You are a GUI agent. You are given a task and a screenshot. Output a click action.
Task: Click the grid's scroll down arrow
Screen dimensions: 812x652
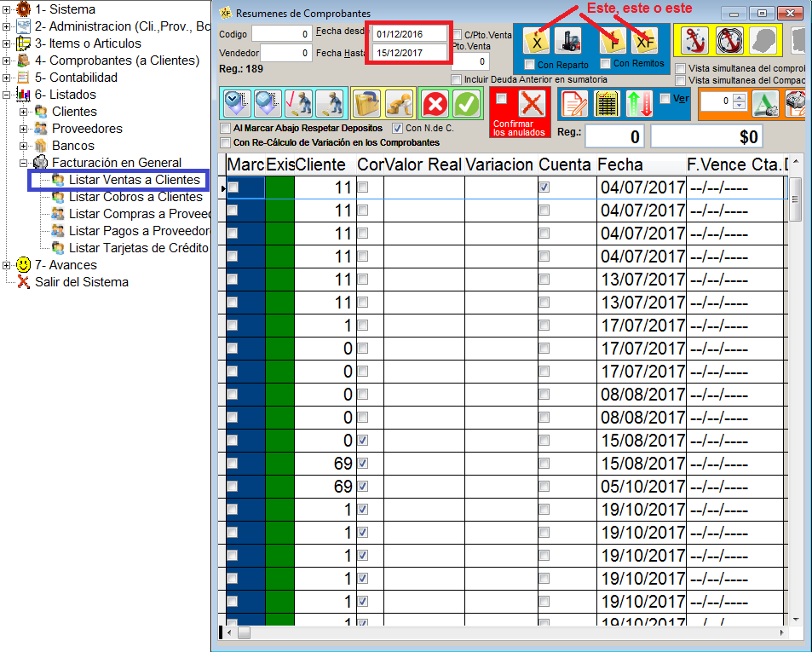[796, 620]
